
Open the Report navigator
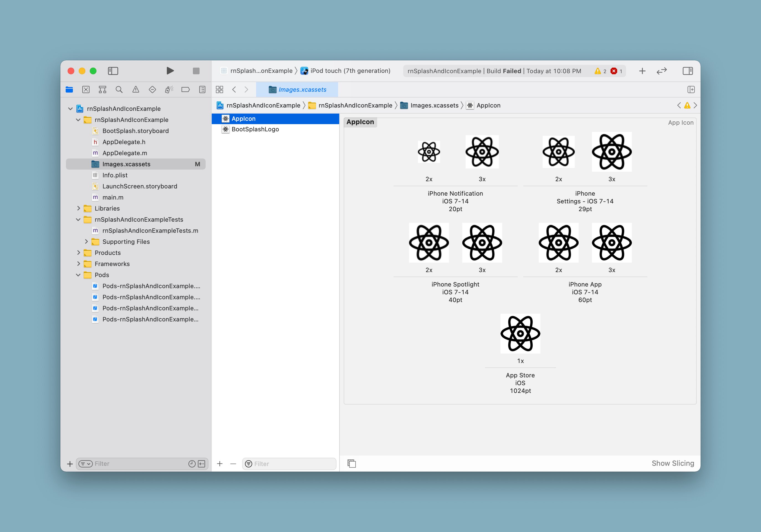coord(202,89)
